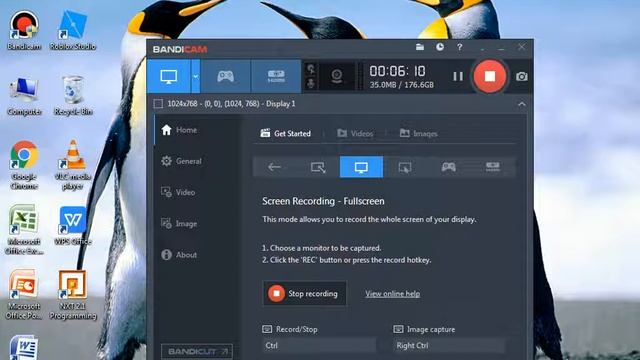Toggle the microphone sound icon
This screenshot has width=640, height=360.
coord(311,83)
